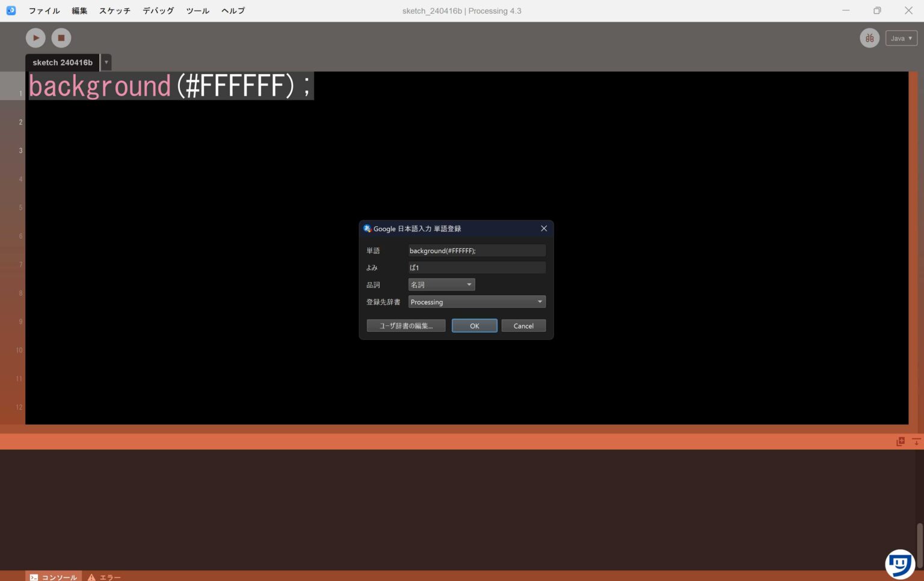Click the 単語 input field
924x581 pixels.
click(476, 251)
